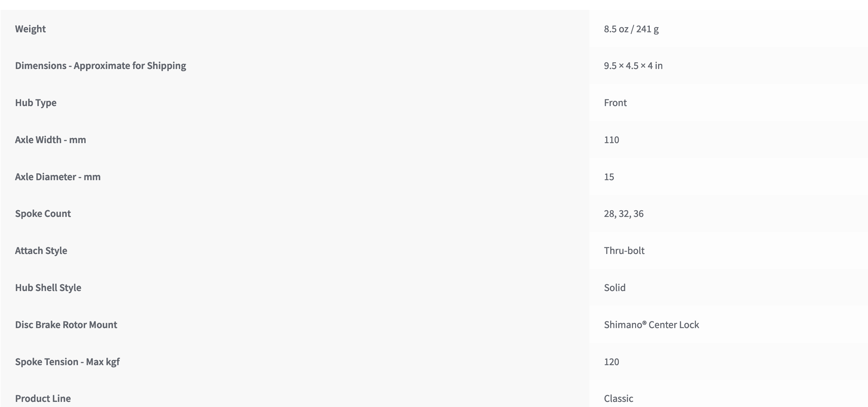The image size is (868, 407).
Task: Select the Thru-bolt value
Action: coord(624,251)
